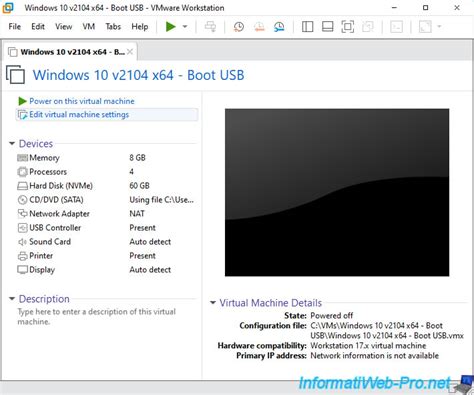Click the black VM screen preview
The width and height of the screenshot is (474, 395).
[337, 192]
